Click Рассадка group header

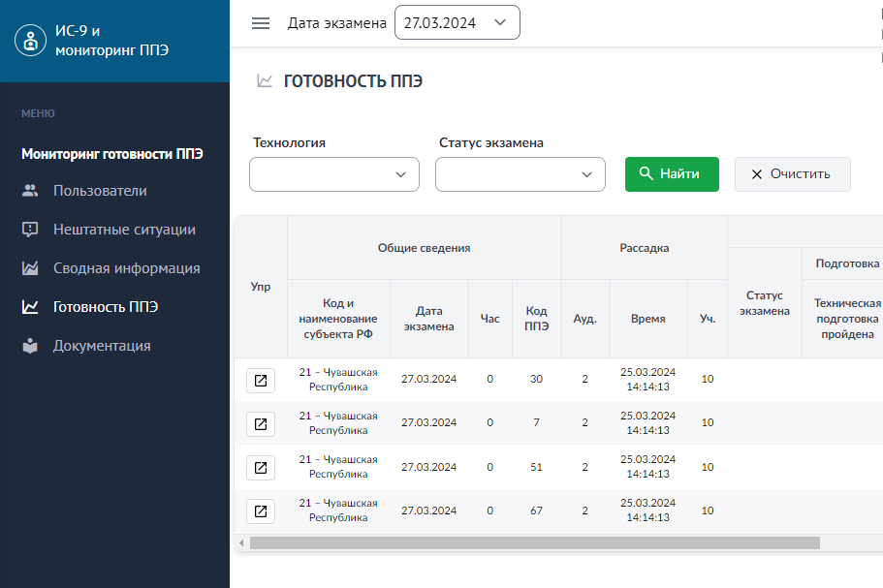click(645, 248)
